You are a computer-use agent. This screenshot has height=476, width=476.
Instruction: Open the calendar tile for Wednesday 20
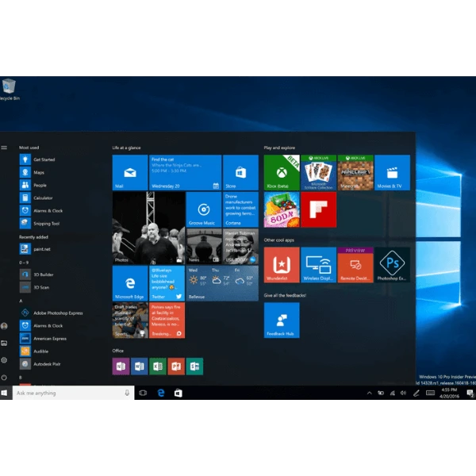[185, 172]
